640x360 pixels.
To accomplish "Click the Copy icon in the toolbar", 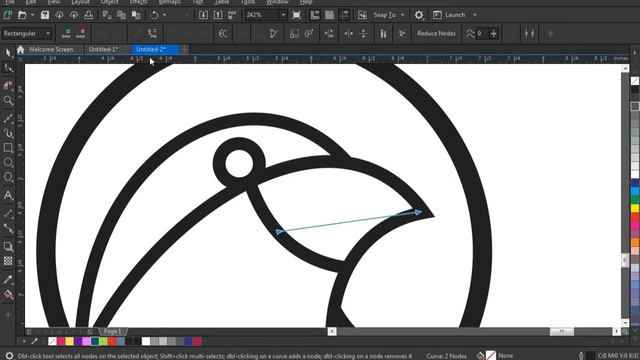I will [x=121, y=15].
